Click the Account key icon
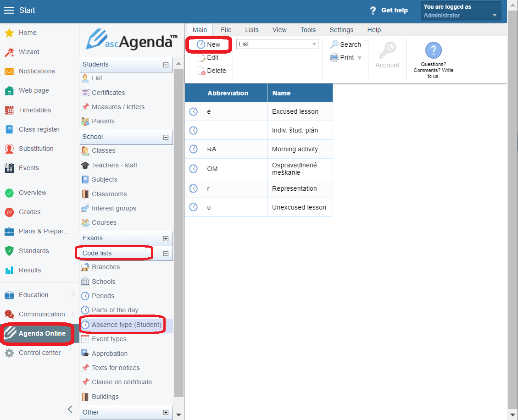Screen dimensions: 518x420 click(387, 50)
